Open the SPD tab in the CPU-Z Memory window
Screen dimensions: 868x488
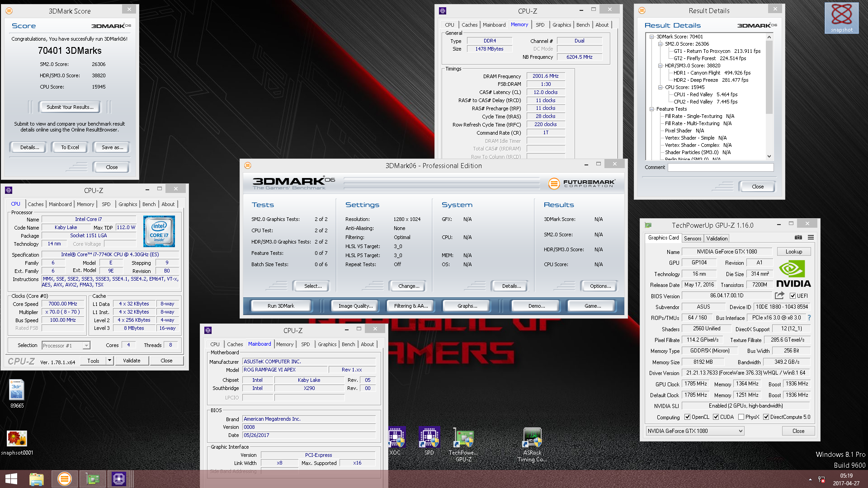point(540,25)
